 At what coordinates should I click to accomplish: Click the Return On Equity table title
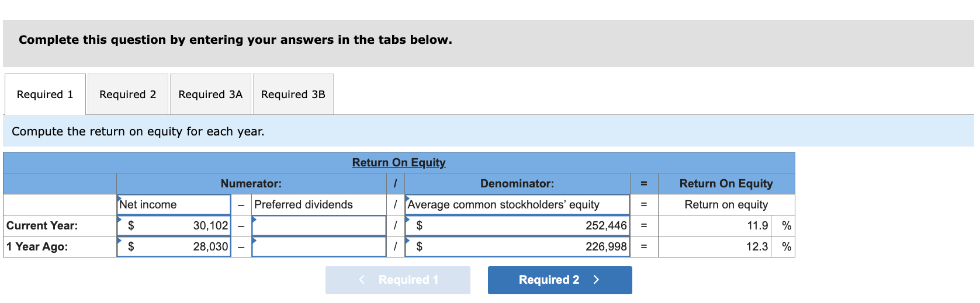(399, 162)
